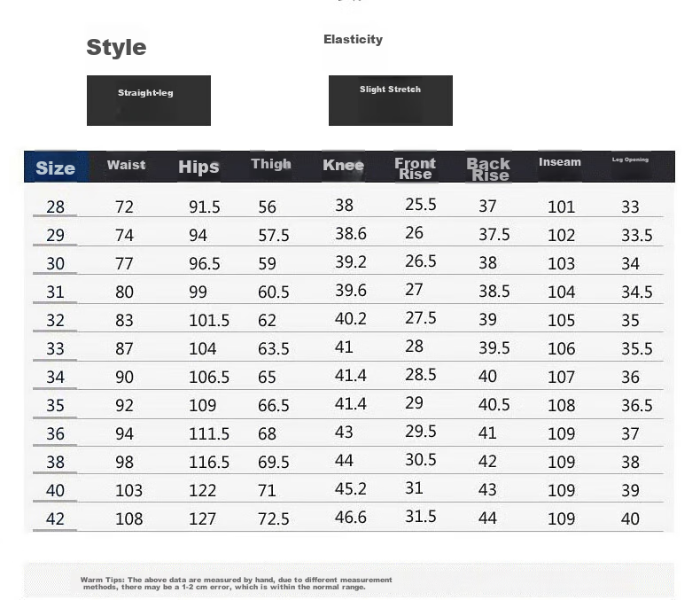Click the Straight-leg style box
Image resolution: width=700 pixels, height=600 pixels.
[149, 100]
